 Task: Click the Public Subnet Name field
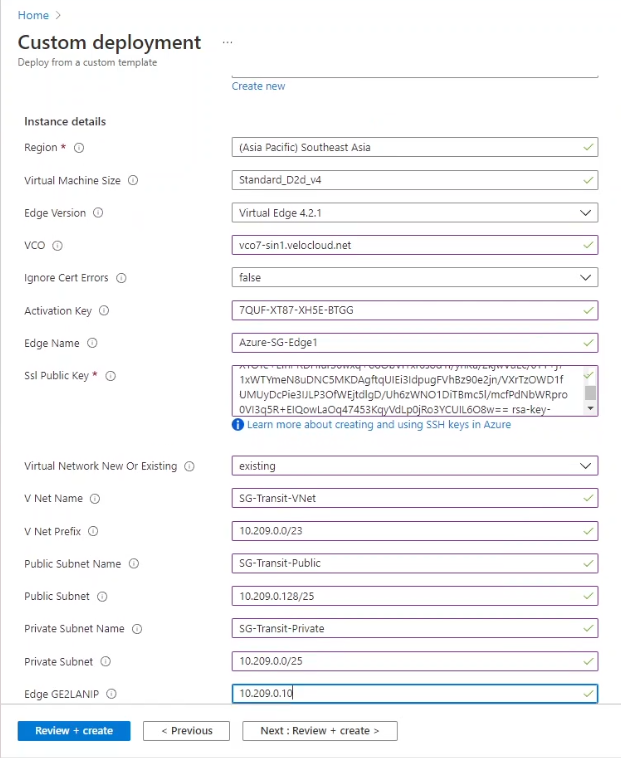[415, 563]
